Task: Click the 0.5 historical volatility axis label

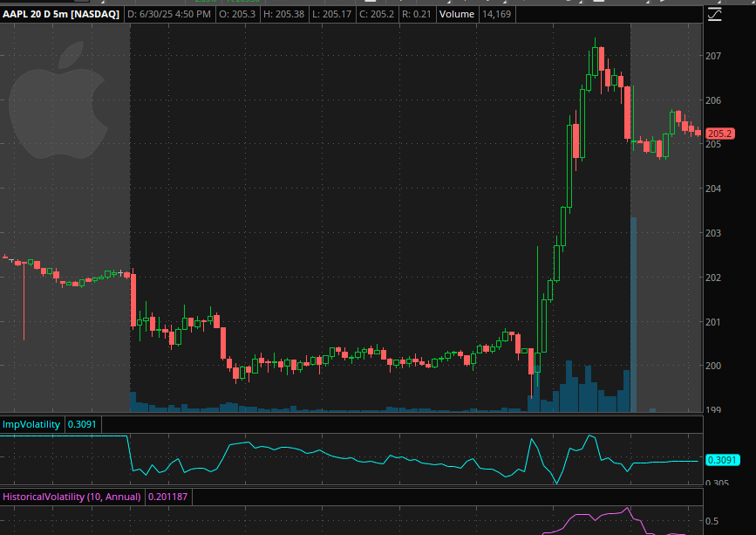Action: 712,521
